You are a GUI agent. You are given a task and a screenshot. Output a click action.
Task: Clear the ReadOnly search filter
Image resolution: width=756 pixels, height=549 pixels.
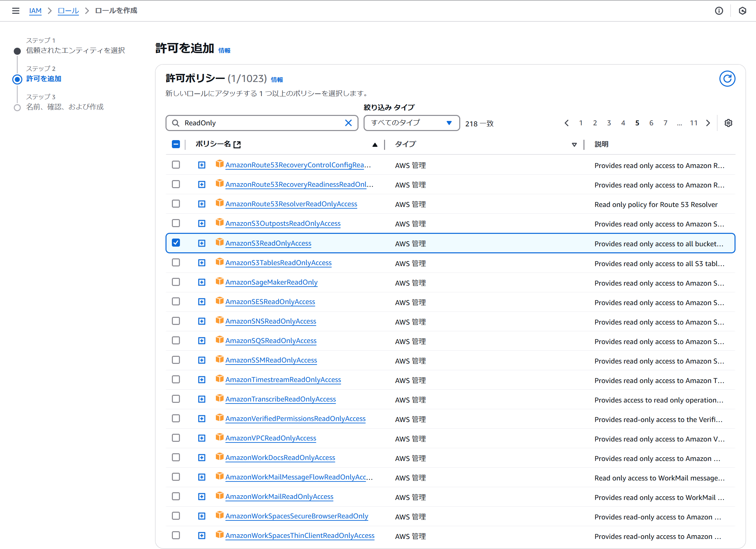(348, 123)
